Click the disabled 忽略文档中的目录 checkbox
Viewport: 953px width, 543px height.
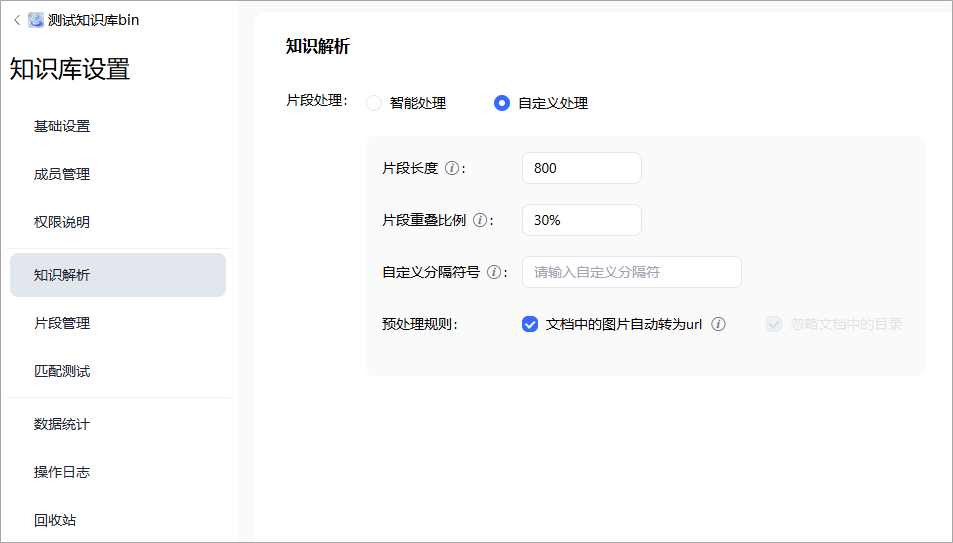[x=774, y=324]
